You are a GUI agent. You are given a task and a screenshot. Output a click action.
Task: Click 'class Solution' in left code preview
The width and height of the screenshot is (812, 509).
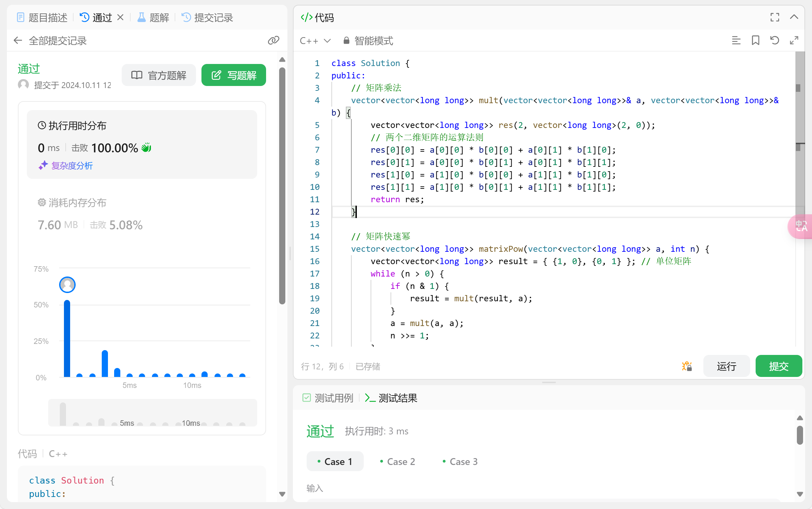pyautogui.click(x=66, y=480)
